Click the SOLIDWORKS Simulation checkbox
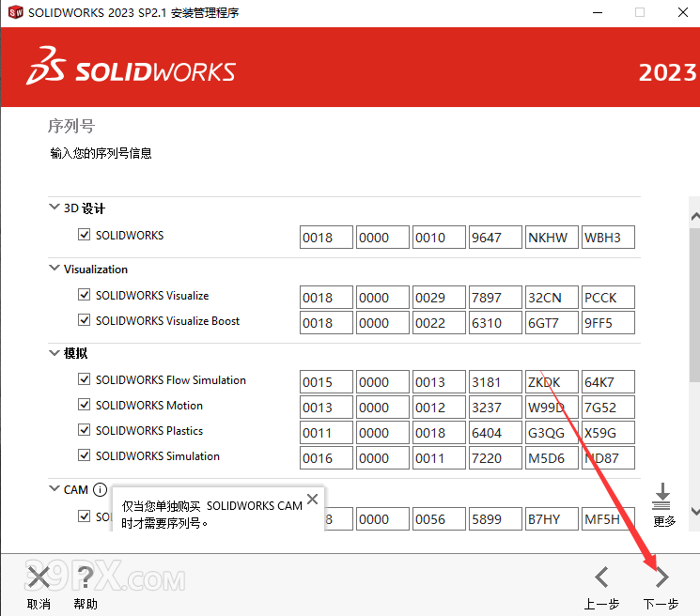This screenshot has height=616, width=700. pos(85,456)
